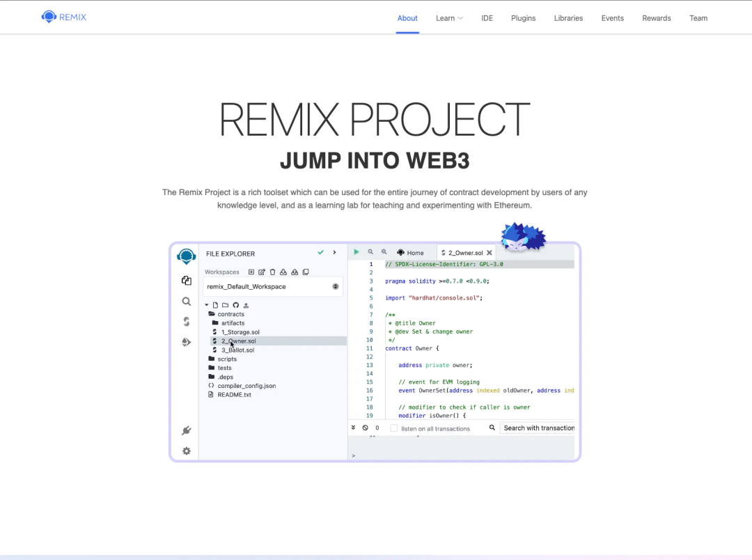The image size is (752, 560).
Task: Click the delete workspace trash icon
Action: click(x=272, y=272)
